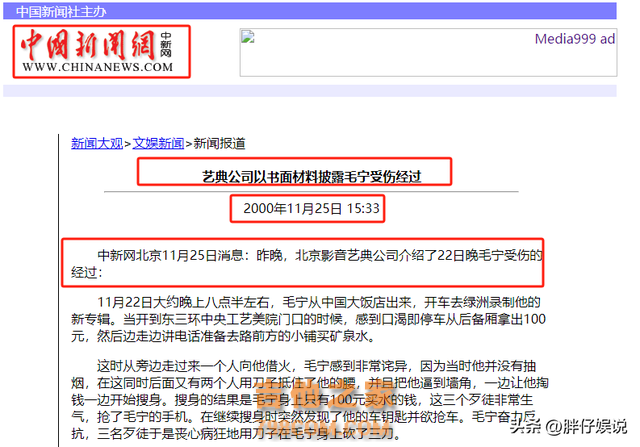Click the paragraph starting 中新网北京11月25日消息
This screenshot has width=640, height=447.
(x=307, y=264)
